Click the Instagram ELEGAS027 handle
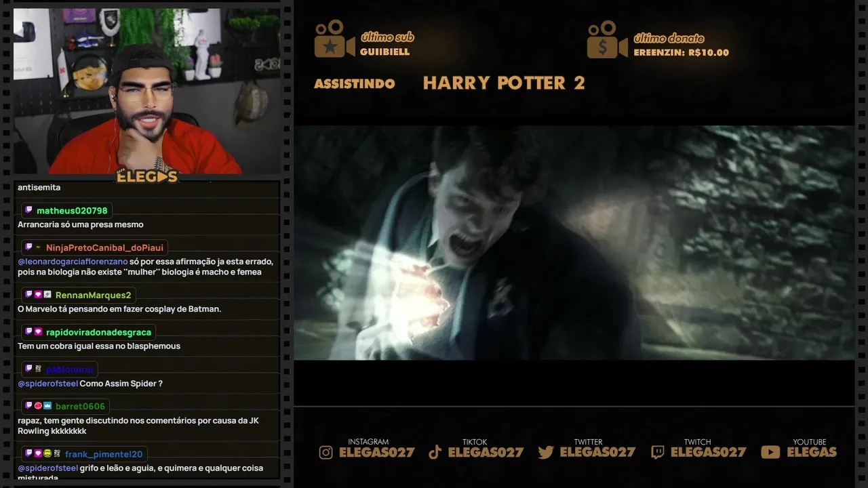The image size is (868, 488). click(376, 453)
